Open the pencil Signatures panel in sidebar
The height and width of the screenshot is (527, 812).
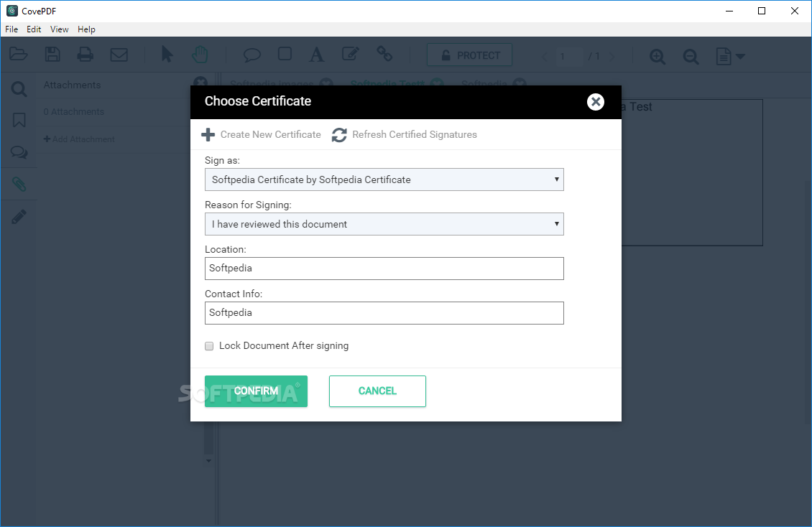19,217
